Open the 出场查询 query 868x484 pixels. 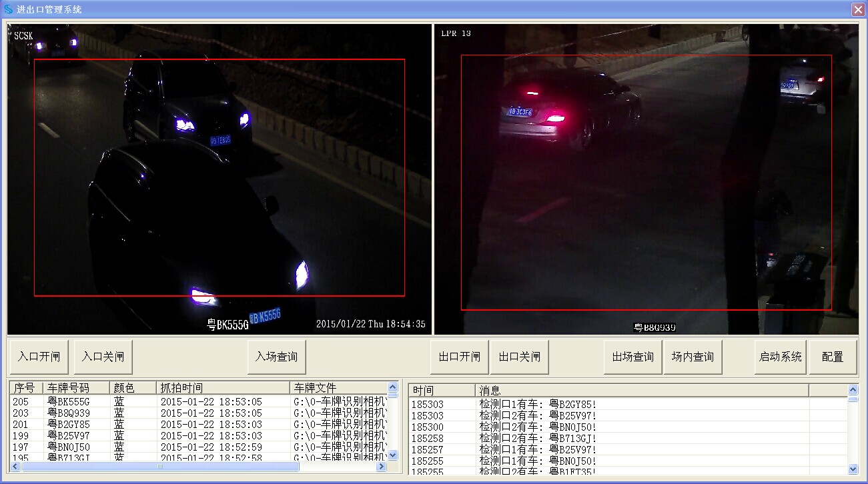(632, 357)
